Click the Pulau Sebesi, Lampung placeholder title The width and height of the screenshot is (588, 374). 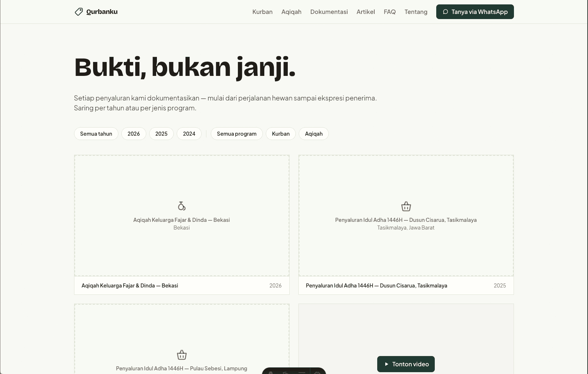(x=181, y=368)
